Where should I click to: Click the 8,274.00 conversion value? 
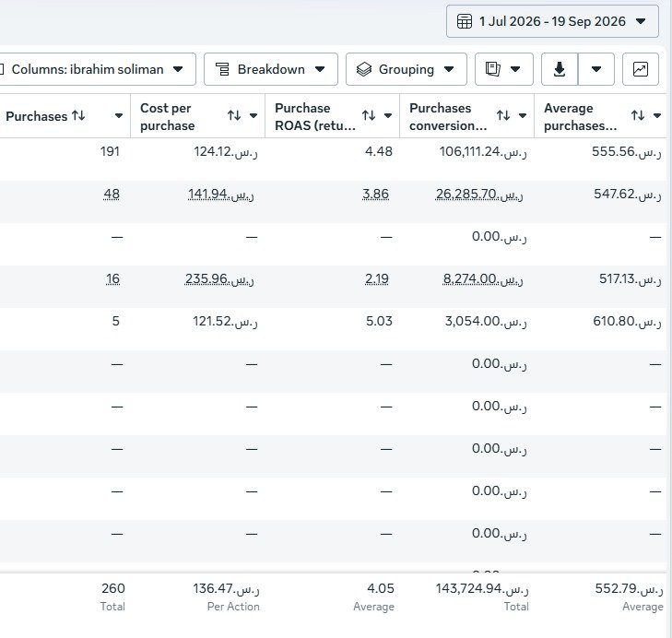coord(483,279)
